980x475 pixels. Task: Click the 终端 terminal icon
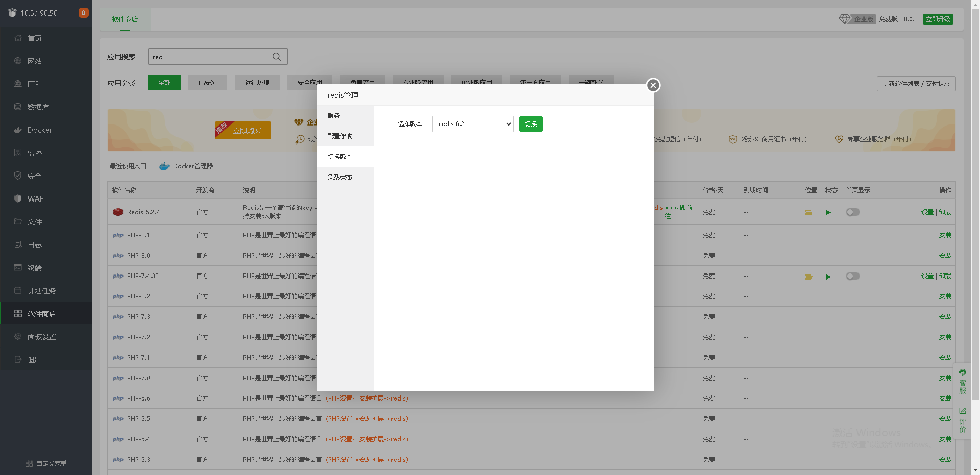tap(18, 267)
